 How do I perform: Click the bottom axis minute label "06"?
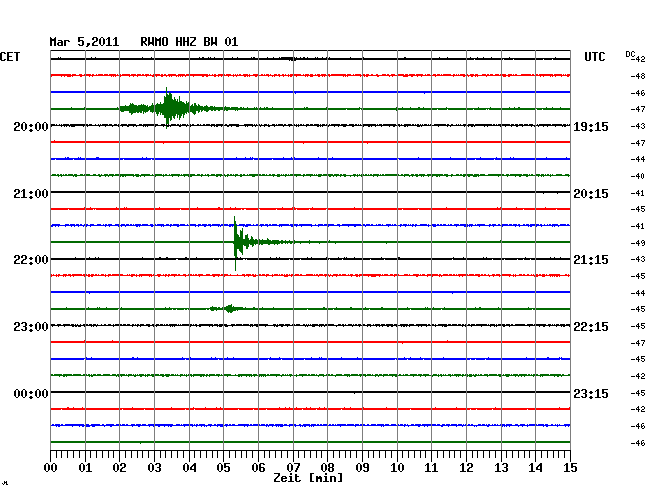[258, 468]
